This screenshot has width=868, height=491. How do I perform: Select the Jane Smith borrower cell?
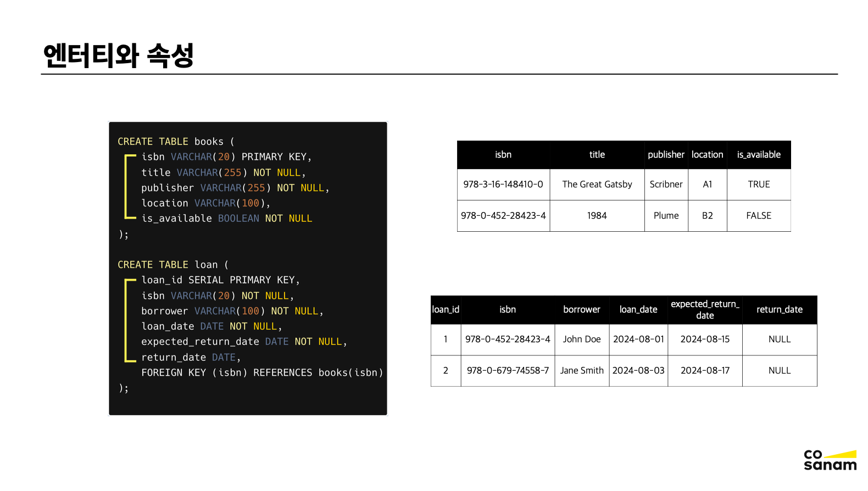pos(581,371)
